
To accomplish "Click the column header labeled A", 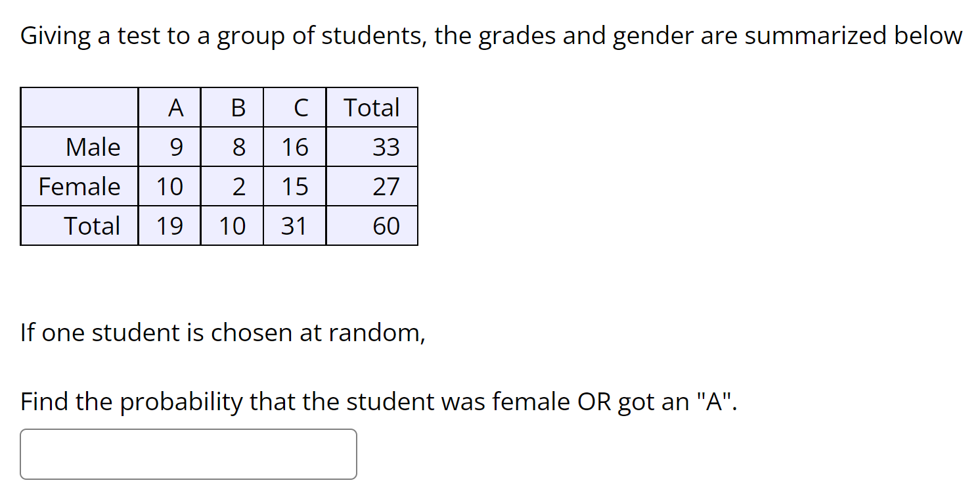I will [x=175, y=107].
